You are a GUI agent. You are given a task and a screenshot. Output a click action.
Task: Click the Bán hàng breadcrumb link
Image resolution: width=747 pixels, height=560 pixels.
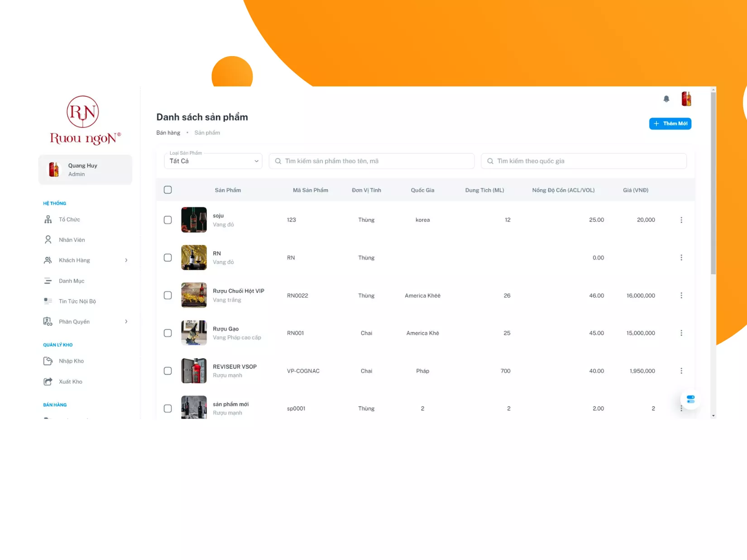click(x=168, y=133)
